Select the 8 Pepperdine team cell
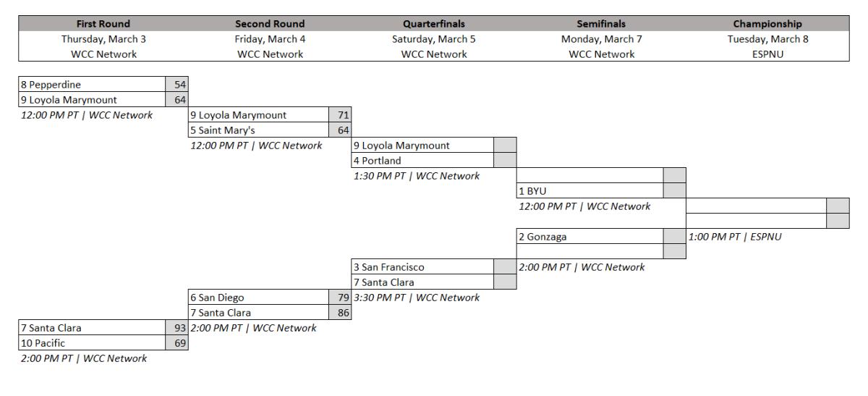This screenshot has height=396, width=868. (x=92, y=85)
